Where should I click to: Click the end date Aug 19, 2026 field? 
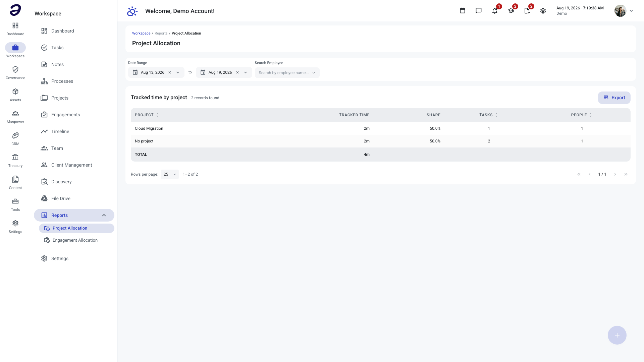click(224, 72)
